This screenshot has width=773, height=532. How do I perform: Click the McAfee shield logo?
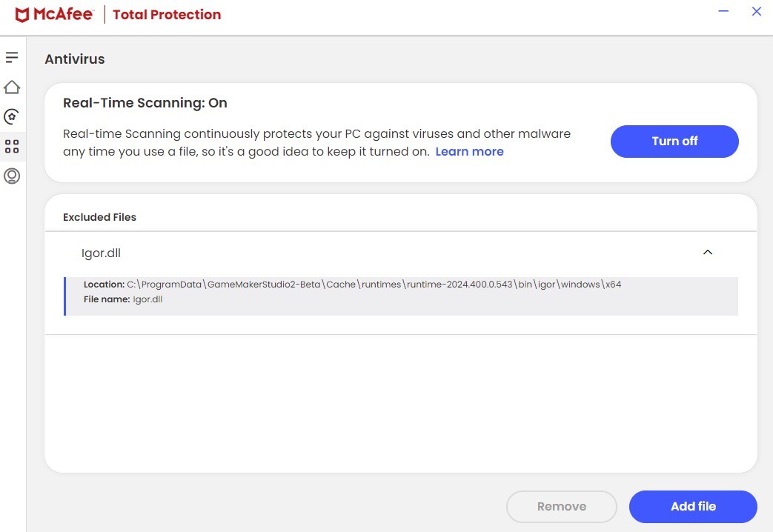pos(22,15)
